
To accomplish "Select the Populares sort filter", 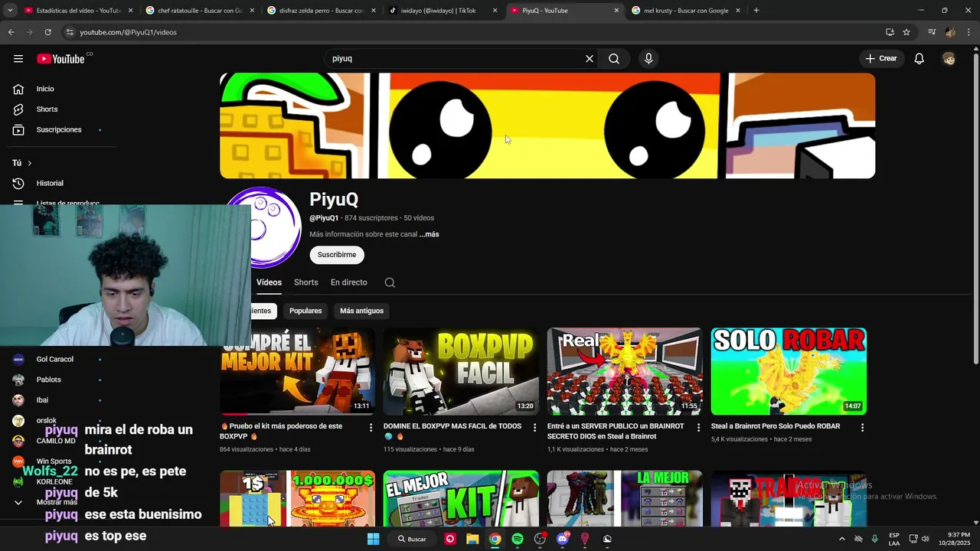I will click(305, 311).
